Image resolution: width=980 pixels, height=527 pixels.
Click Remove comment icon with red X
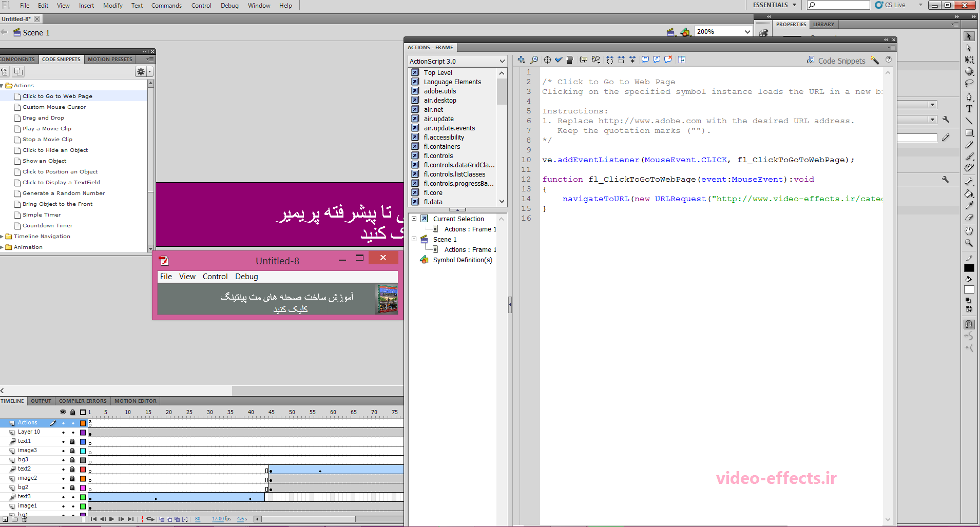tap(668, 60)
